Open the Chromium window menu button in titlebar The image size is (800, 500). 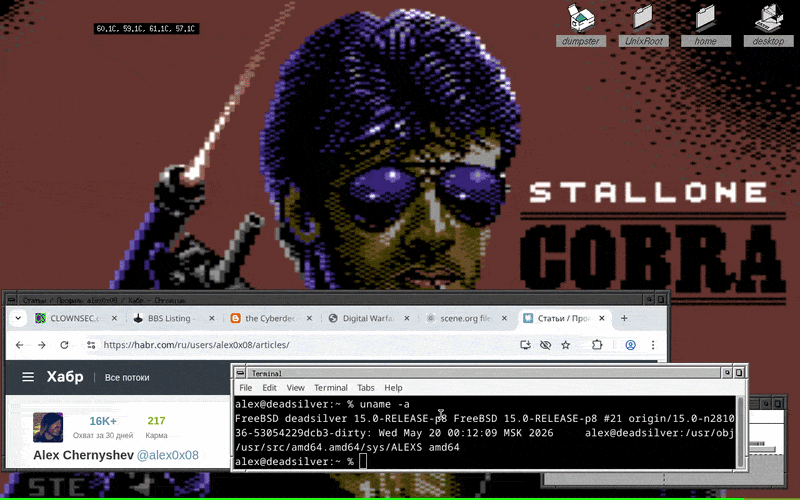12,300
